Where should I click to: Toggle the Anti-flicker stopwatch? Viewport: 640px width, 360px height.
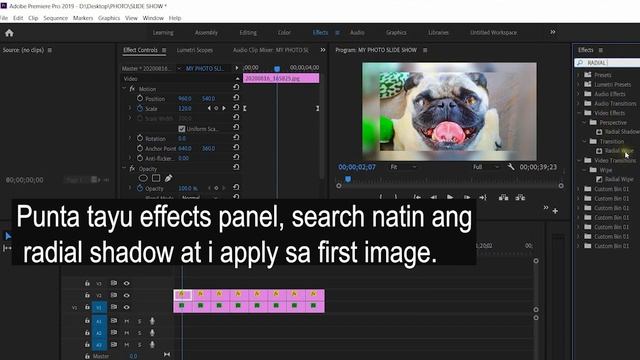(140, 158)
